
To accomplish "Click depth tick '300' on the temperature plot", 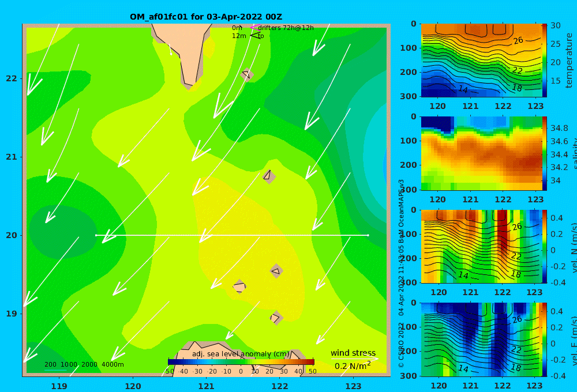I will 409,96.
